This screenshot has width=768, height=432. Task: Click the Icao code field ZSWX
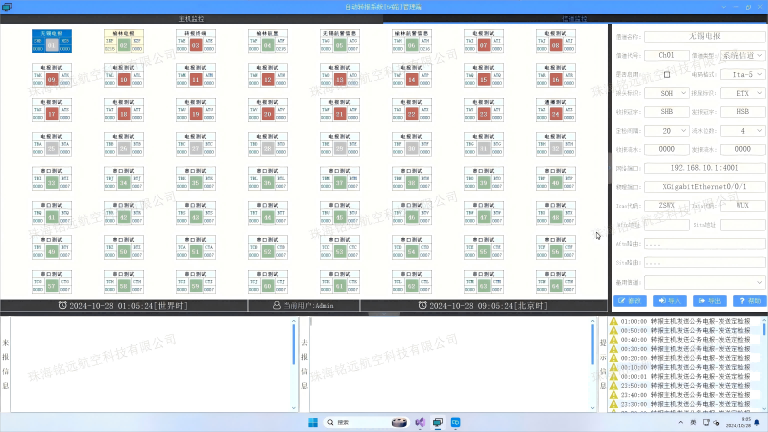tap(667, 206)
